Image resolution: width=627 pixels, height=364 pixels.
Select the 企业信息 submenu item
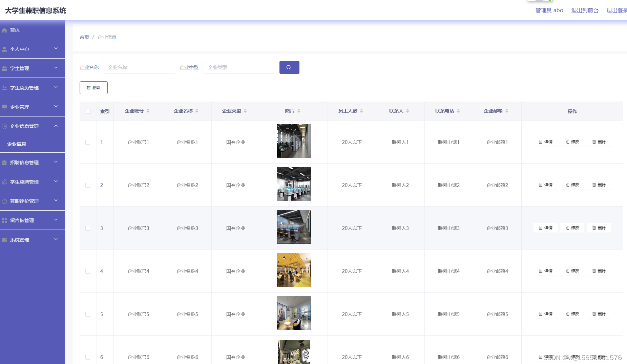(x=32, y=144)
